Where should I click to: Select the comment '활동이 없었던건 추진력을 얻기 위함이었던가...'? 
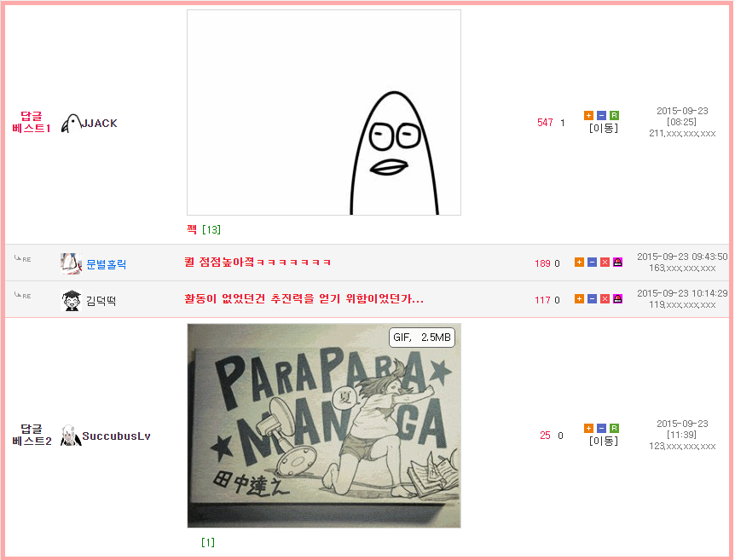pyautogui.click(x=304, y=299)
